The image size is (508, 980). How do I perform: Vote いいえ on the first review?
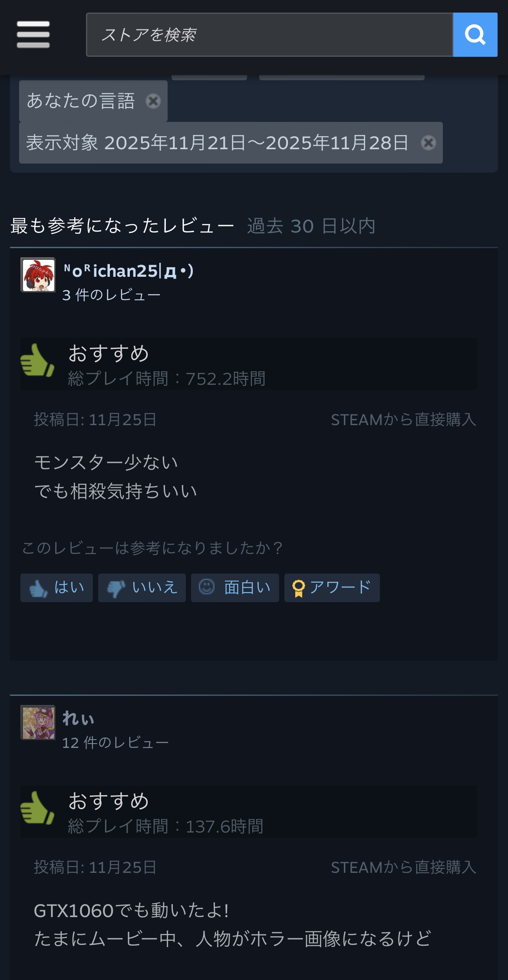click(x=142, y=587)
